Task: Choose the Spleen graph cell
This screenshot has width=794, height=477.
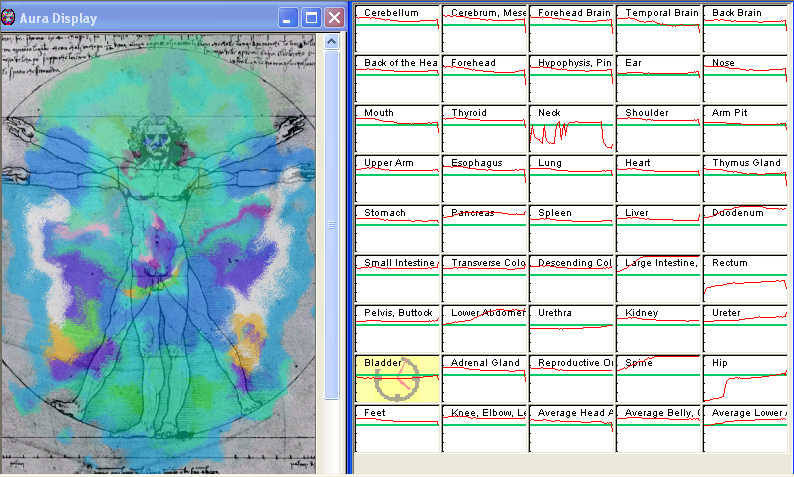Action: click(572, 229)
